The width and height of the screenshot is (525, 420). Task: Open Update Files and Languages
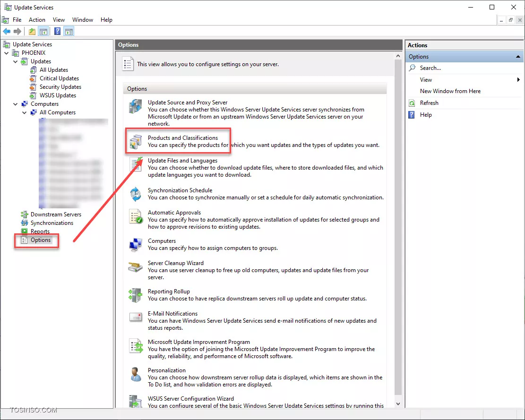pyautogui.click(x=182, y=161)
